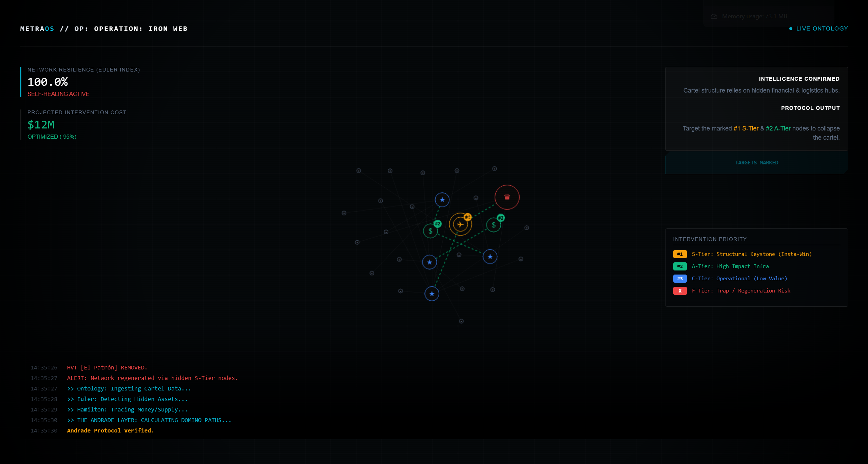Click the 'Euler: Detecting Hidden Assets' log line
The height and width of the screenshot is (464, 868).
(128, 399)
